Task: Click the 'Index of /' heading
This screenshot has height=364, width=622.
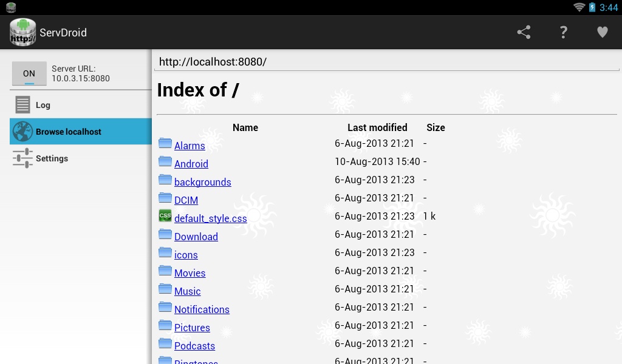Action: pyautogui.click(x=198, y=90)
